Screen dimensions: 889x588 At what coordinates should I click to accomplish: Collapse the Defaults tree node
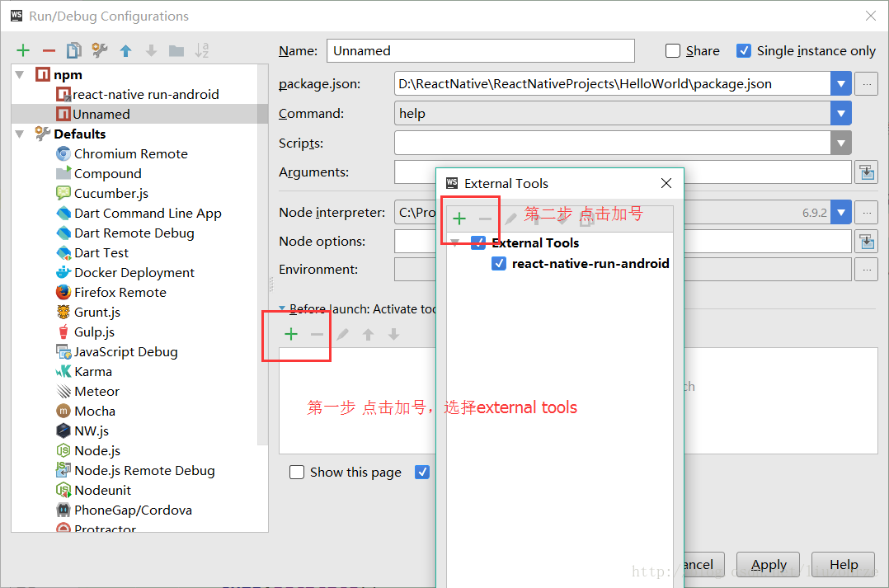[20, 134]
